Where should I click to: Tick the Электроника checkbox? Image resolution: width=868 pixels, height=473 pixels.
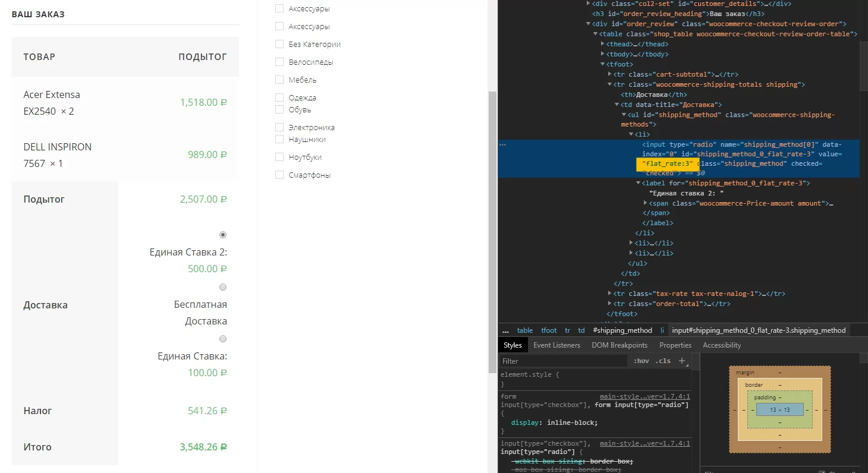279,127
